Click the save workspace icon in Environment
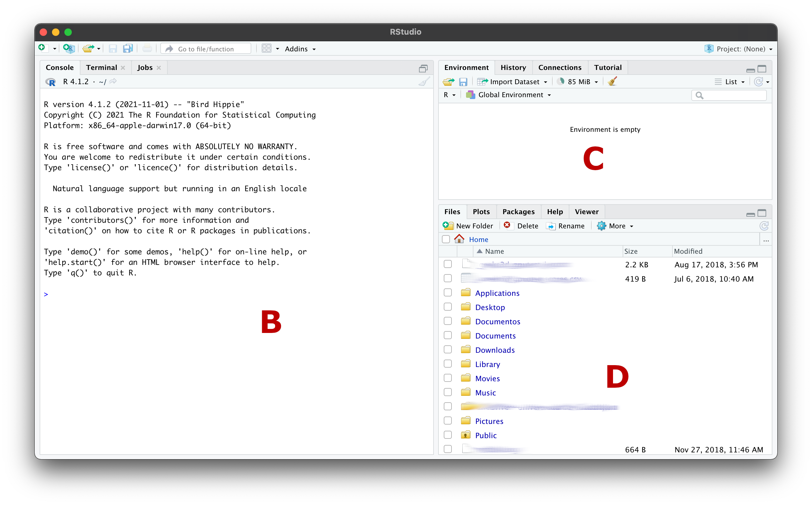Viewport: 812px width, 505px height. click(463, 82)
